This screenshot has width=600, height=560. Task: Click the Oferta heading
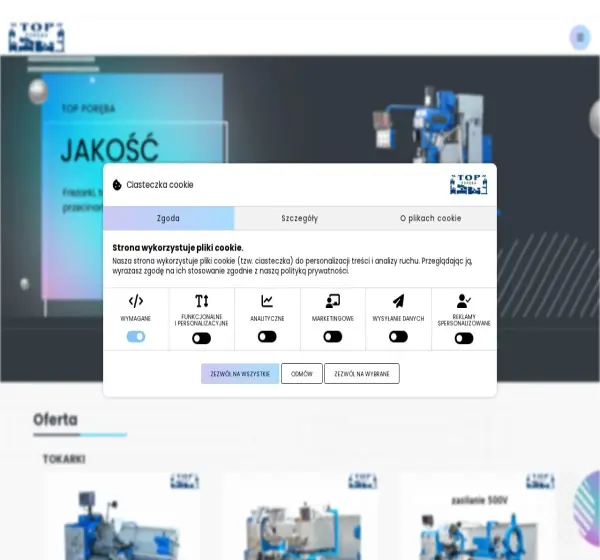pos(55,420)
